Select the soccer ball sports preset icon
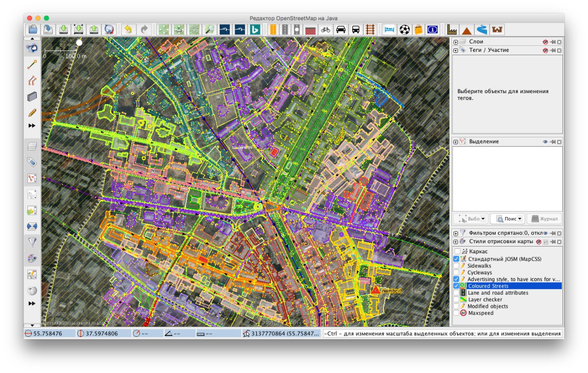 click(x=404, y=29)
